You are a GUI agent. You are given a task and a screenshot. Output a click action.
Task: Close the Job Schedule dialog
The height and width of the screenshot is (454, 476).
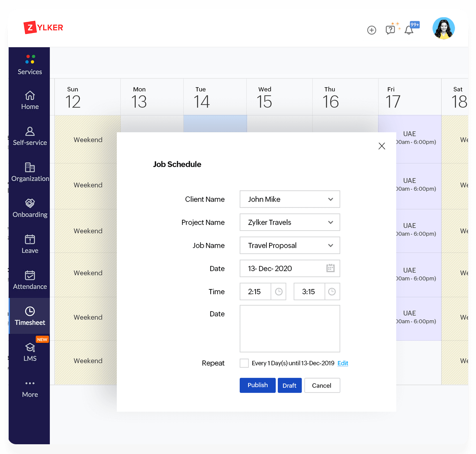[382, 146]
